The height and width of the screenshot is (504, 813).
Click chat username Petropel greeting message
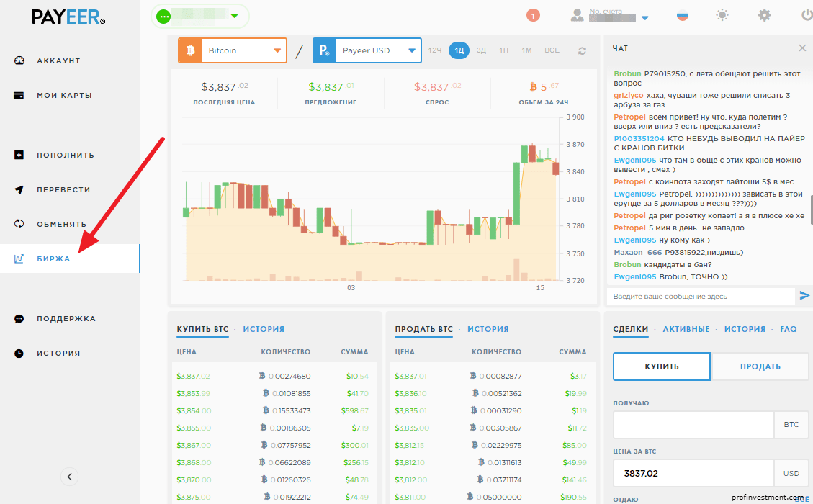click(x=629, y=117)
